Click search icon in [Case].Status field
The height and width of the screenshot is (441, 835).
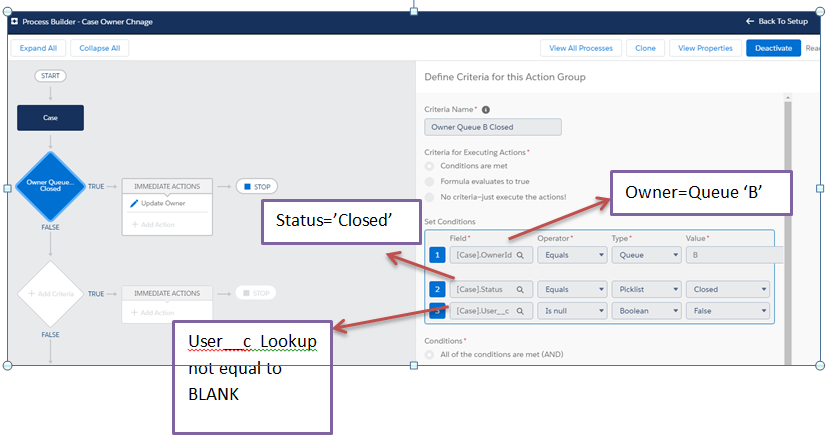click(x=520, y=290)
